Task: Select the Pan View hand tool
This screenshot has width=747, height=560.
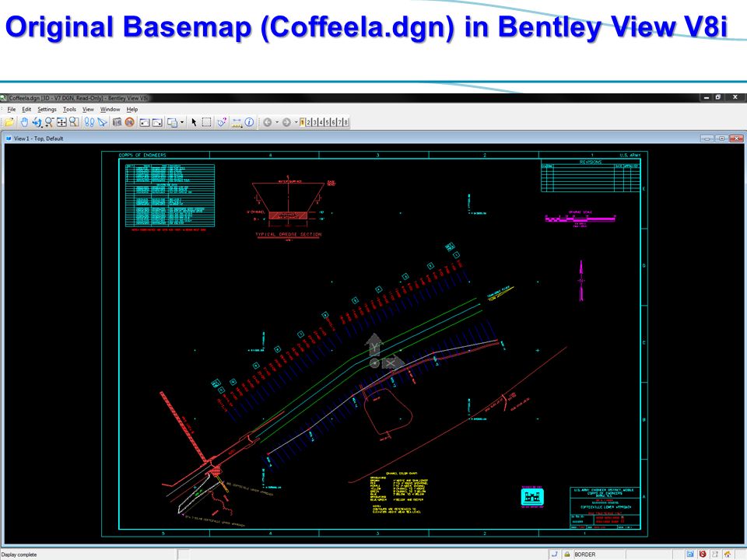Action: [24, 122]
